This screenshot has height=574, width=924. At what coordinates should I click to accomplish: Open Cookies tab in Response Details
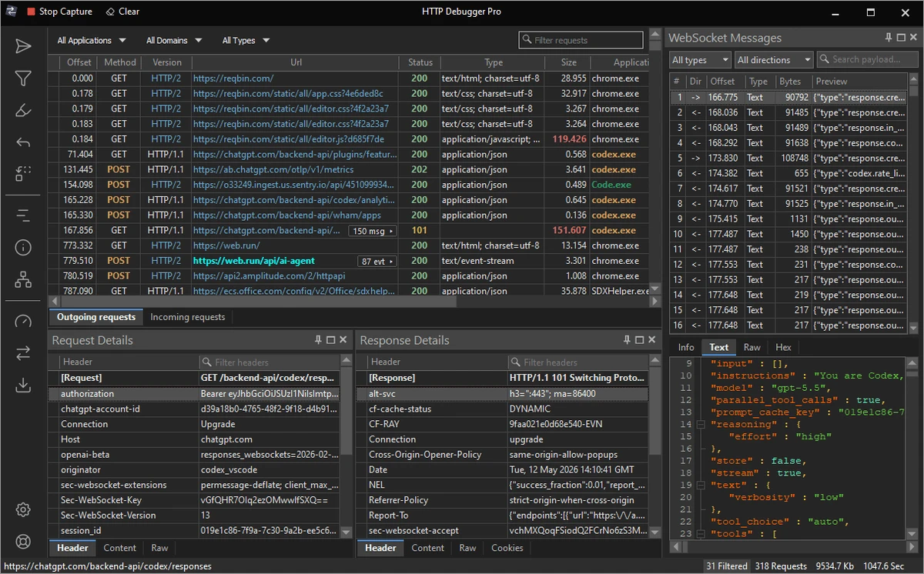click(x=507, y=548)
